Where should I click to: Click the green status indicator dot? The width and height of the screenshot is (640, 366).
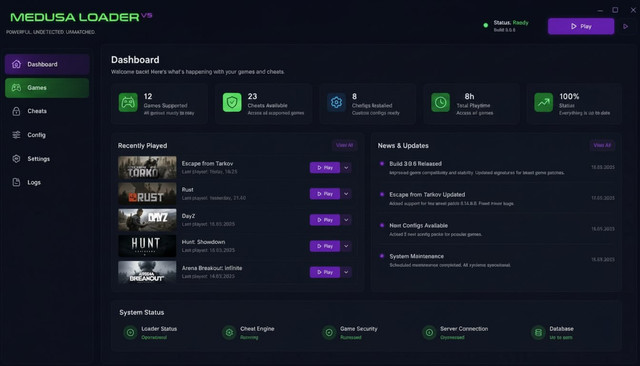pos(486,25)
